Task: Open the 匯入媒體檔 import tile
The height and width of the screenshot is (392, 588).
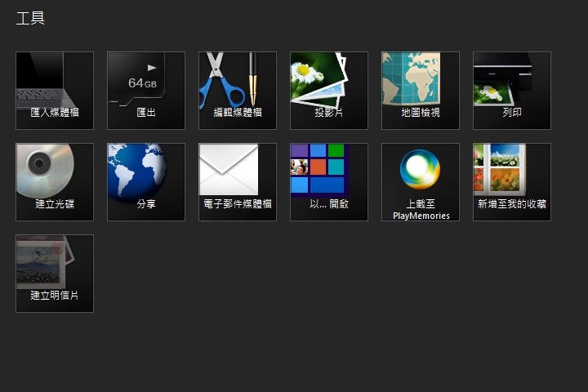Action: point(55,91)
